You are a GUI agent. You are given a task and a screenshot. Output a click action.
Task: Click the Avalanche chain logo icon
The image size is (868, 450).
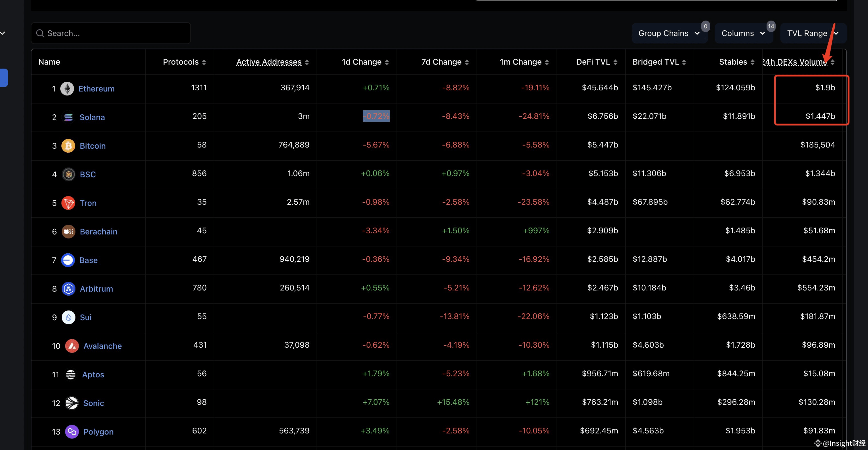[72, 346]
